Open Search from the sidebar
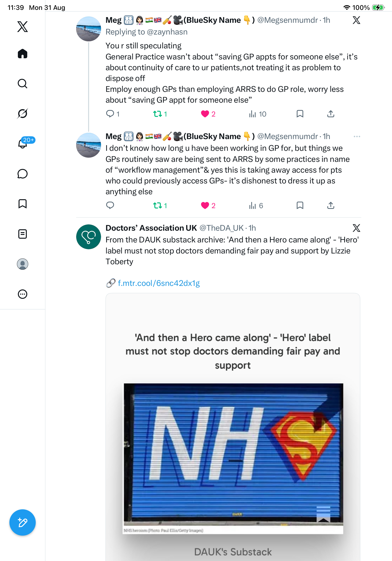 (23, 84)
